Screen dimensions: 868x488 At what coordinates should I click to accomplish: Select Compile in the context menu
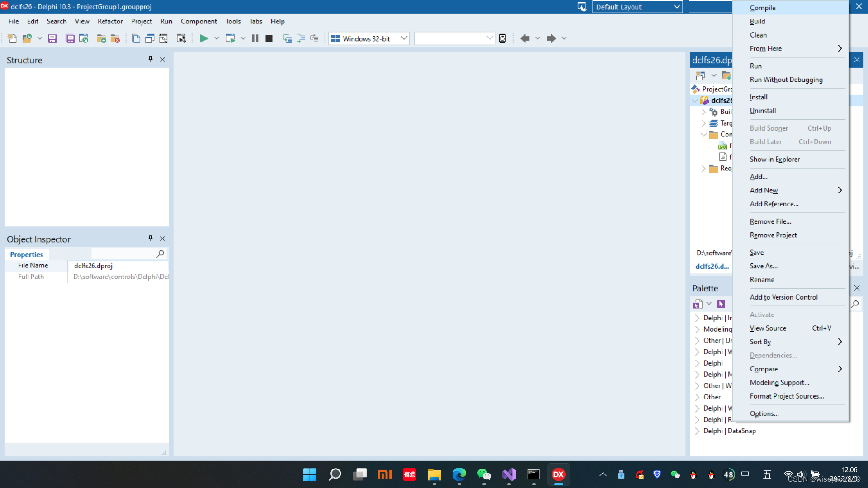coord(791,8)
